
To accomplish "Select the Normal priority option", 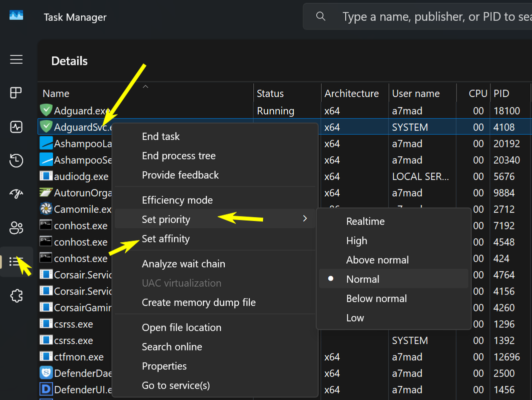I will coord(393,279).
